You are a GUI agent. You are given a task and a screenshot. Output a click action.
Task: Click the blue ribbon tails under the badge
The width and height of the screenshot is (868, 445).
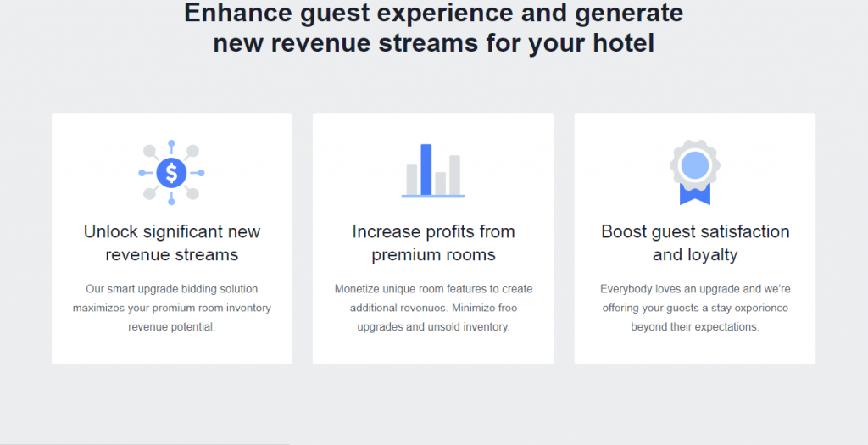pyautogui.click(x=695, y=196)
